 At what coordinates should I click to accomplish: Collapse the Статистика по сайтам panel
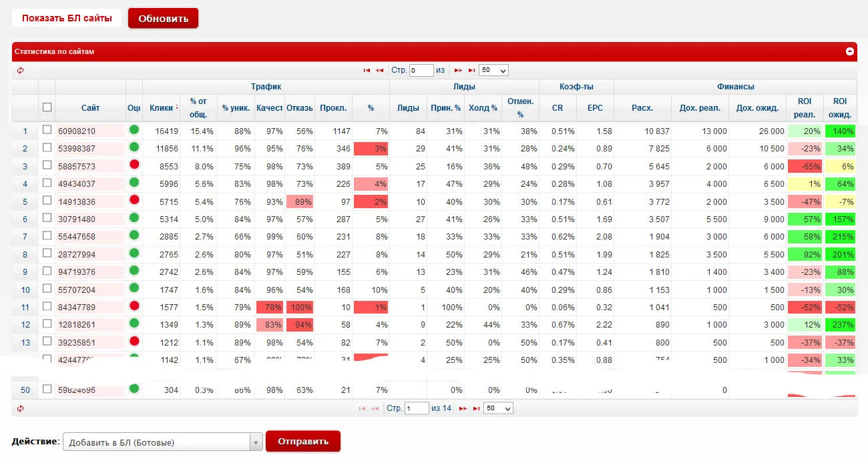(x=849, y=51)
